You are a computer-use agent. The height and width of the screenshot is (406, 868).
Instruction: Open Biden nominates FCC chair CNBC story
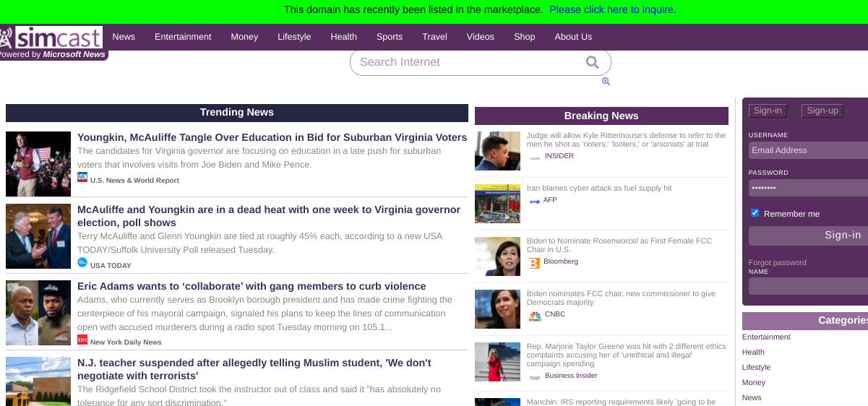pyautogui.click(x=621, y=298)
